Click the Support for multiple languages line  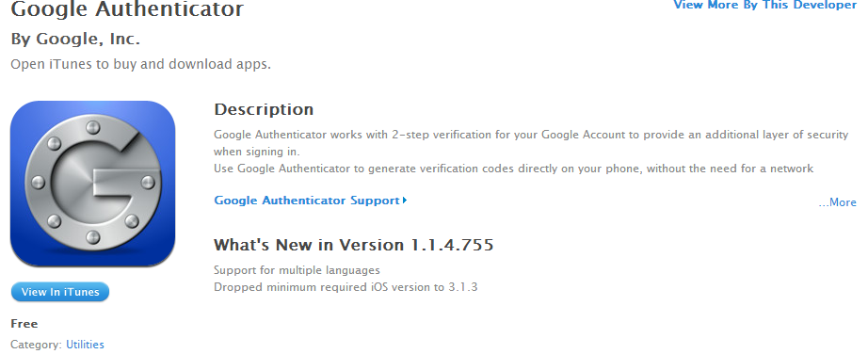[297, 270]
